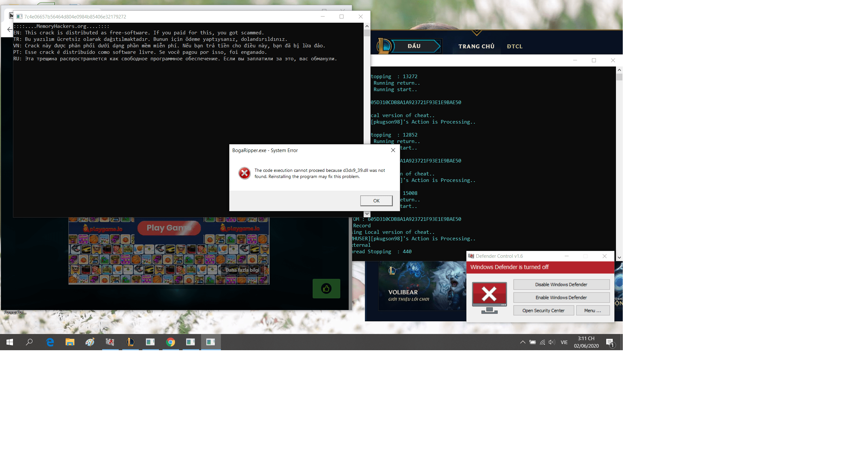Switch to the active console taskbar icon
This screenshot has width=868, height=465.
coord(211,342)
